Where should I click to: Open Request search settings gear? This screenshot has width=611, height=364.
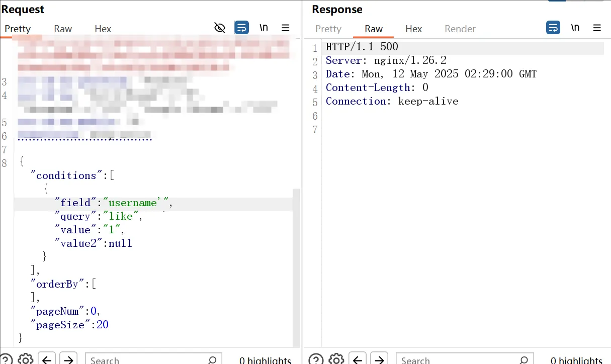[x=26, y=359]
